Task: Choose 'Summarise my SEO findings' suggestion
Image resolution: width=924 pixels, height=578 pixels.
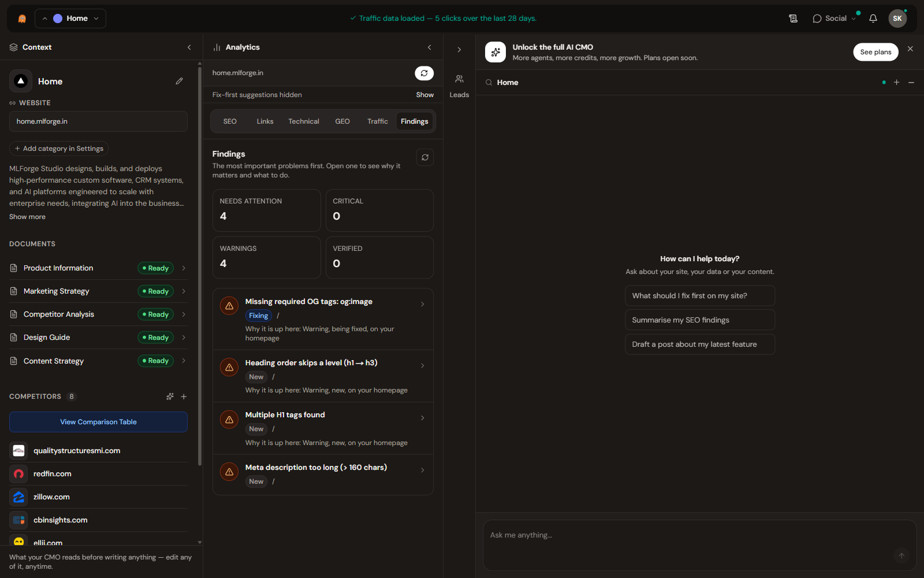Action: 700,320
